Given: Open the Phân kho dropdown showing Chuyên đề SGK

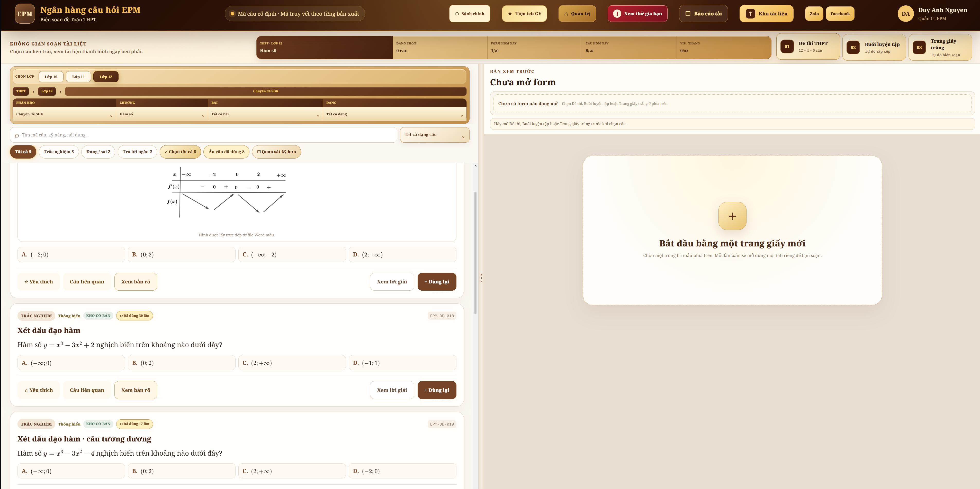Looking at the screenshot, I should (x=64, y=114).
